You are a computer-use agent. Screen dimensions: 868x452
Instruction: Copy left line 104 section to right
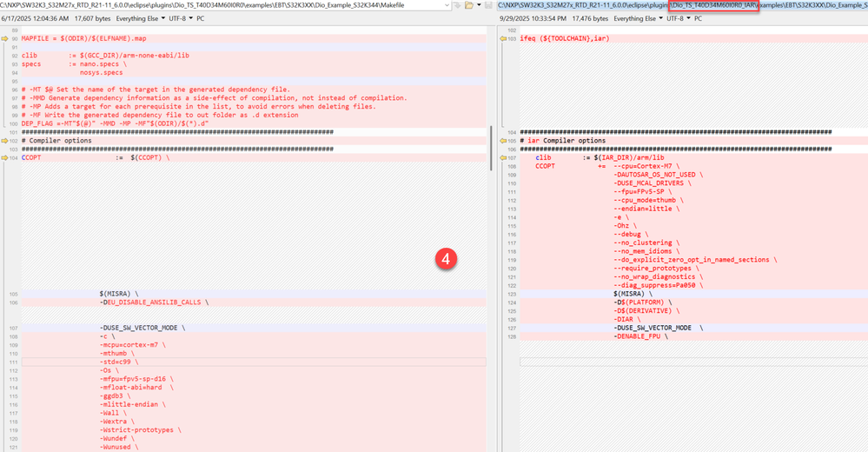[4, 158]
